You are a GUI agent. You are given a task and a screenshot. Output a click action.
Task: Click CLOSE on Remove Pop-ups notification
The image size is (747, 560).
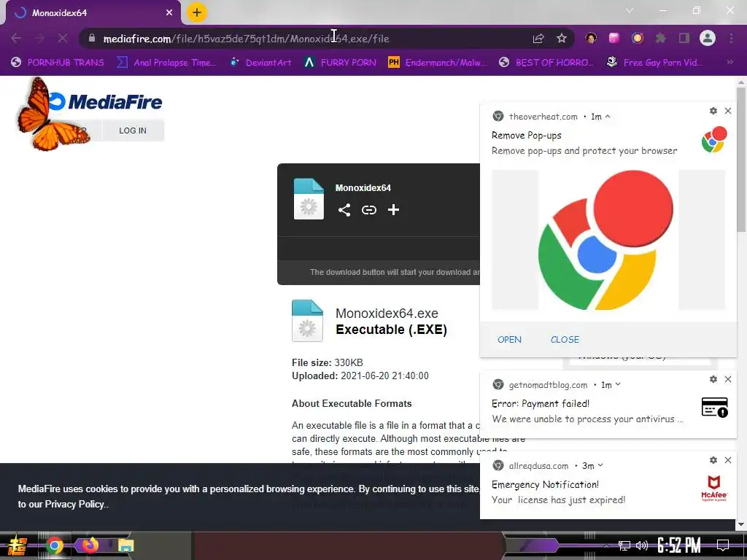point(565,340)
